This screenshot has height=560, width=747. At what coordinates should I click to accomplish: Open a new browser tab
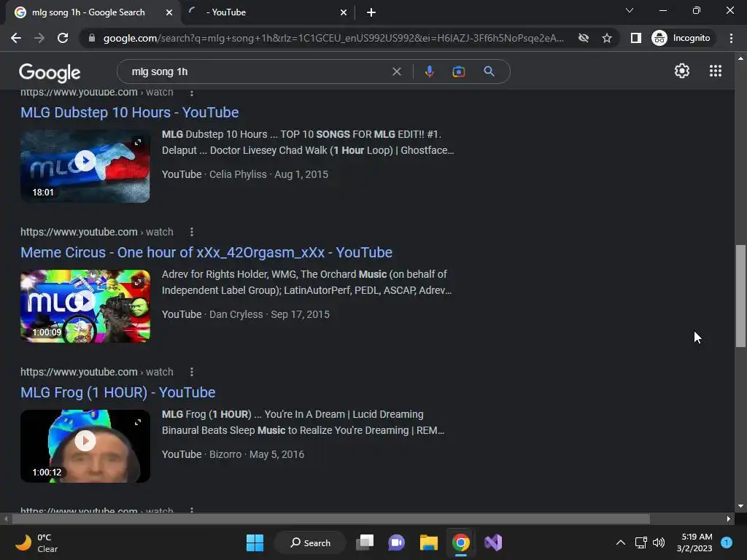pyautogui.click(x=371, y=12)
